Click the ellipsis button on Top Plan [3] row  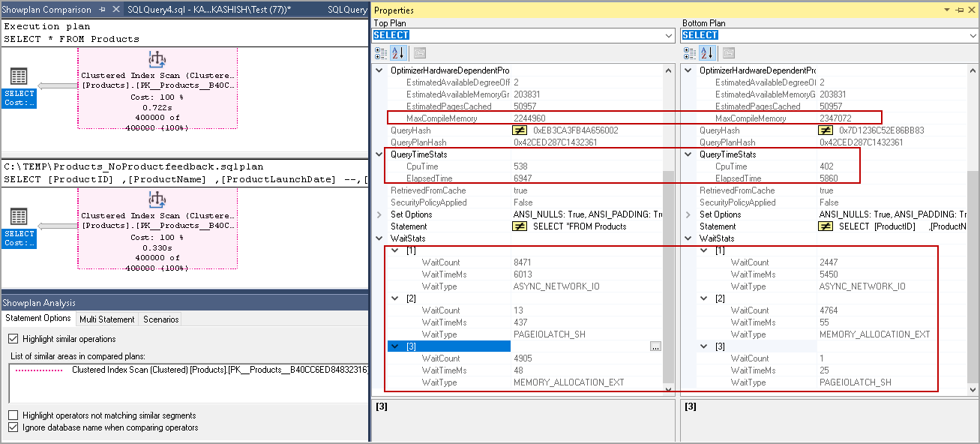656,346
